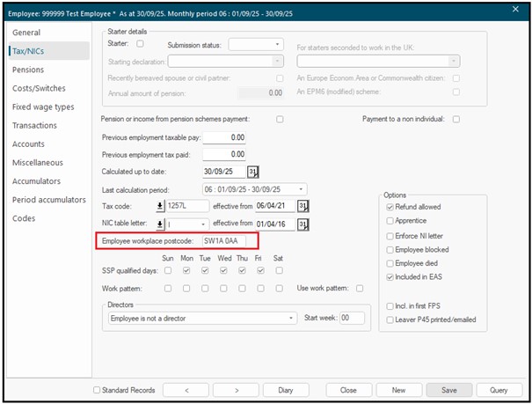The height and width of the screenshot is (404, 532).
Task: Open the Submission status dropdown
Action: click(277, 44)
